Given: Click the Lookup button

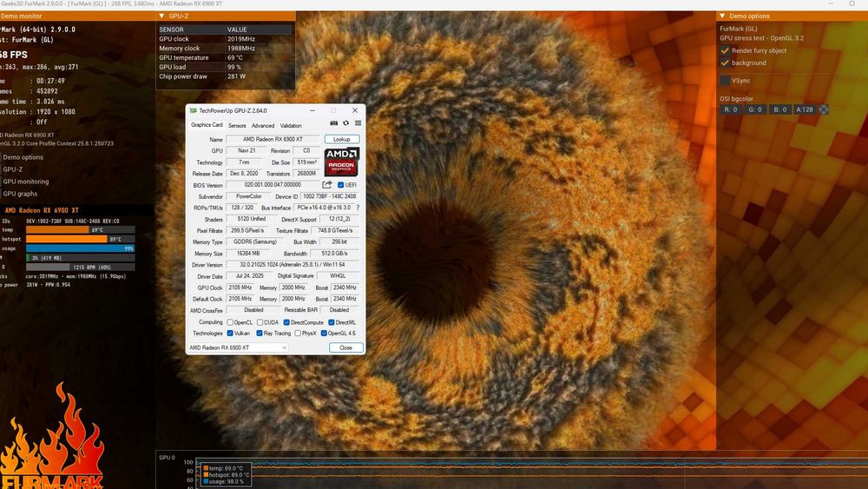Looking at the screenshot, I should point(341,139).
